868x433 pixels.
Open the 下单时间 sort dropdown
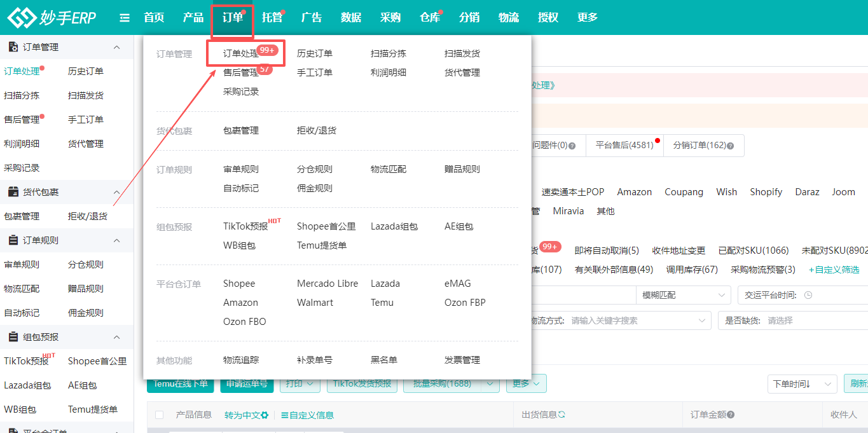pos(801,383)
